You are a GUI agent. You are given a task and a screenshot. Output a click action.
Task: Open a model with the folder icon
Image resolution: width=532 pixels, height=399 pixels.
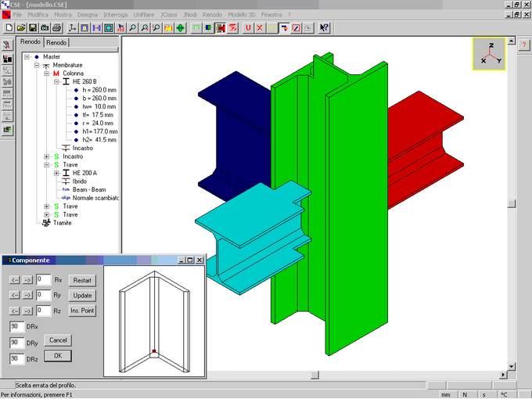pyautogui.click(x=21, y=28)
